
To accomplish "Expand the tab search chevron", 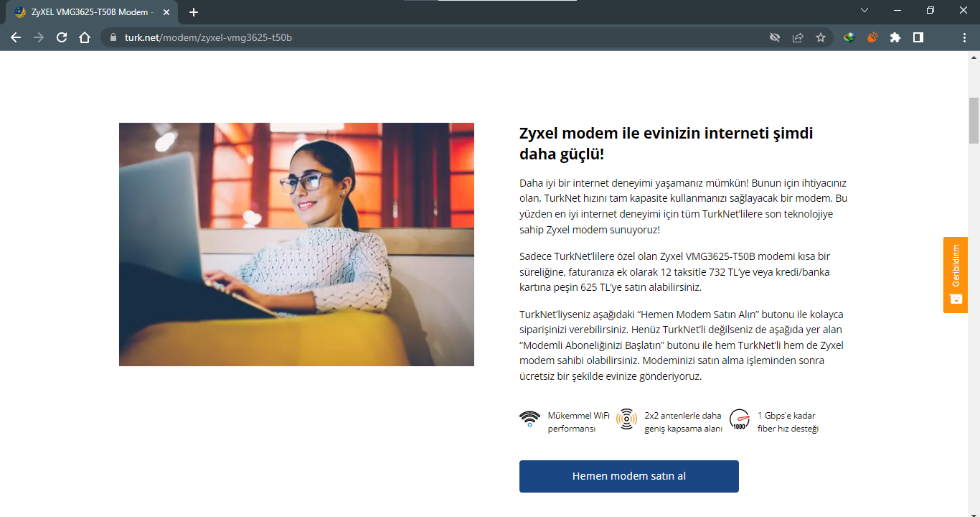I will coord(864,11).
